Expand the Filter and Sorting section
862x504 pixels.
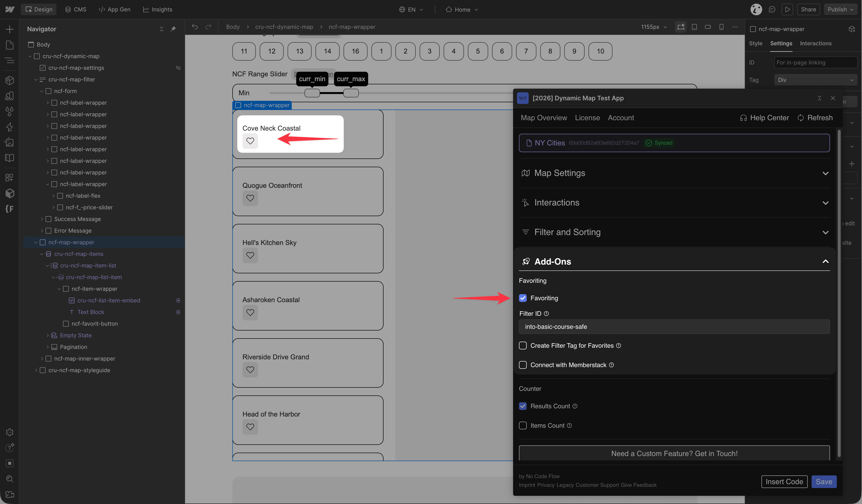tap(674, 232)
